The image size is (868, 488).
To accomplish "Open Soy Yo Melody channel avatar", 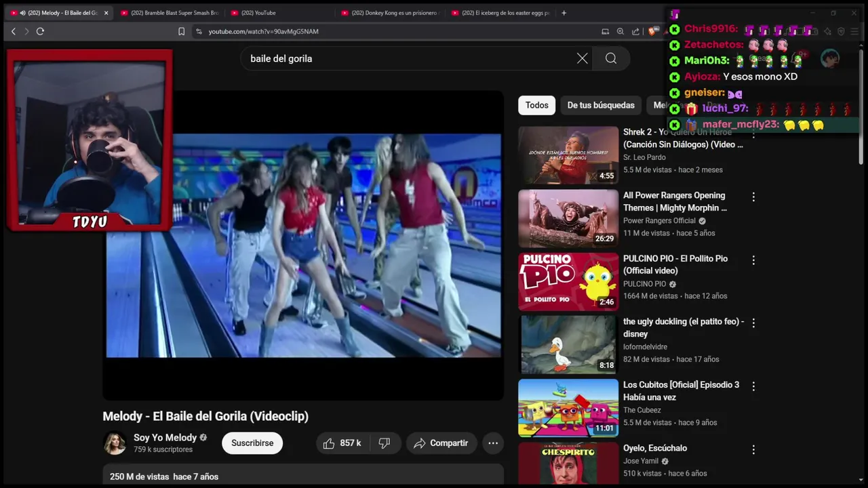I will click(115, 443).
